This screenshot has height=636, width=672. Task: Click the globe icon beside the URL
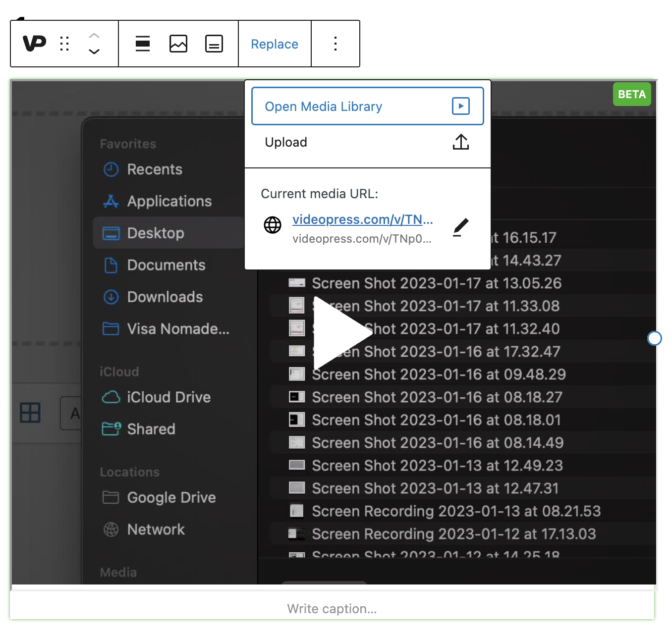coord(273,225)
